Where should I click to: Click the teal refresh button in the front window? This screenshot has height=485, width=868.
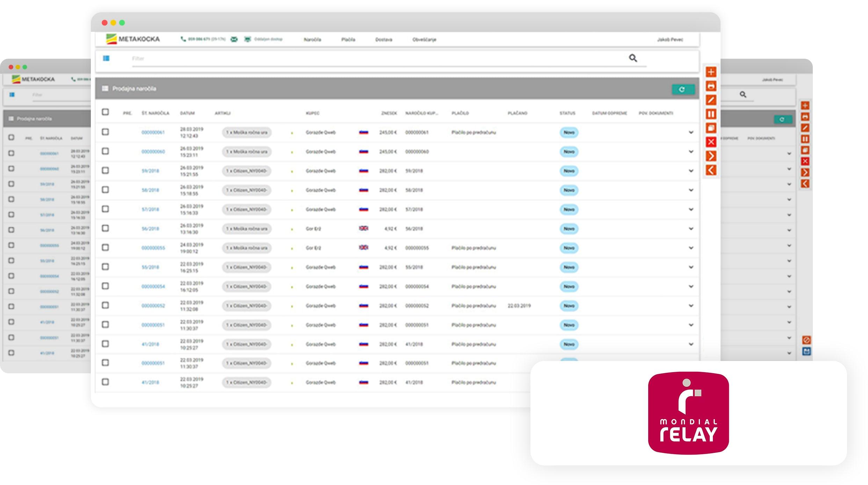click(683, 89)
